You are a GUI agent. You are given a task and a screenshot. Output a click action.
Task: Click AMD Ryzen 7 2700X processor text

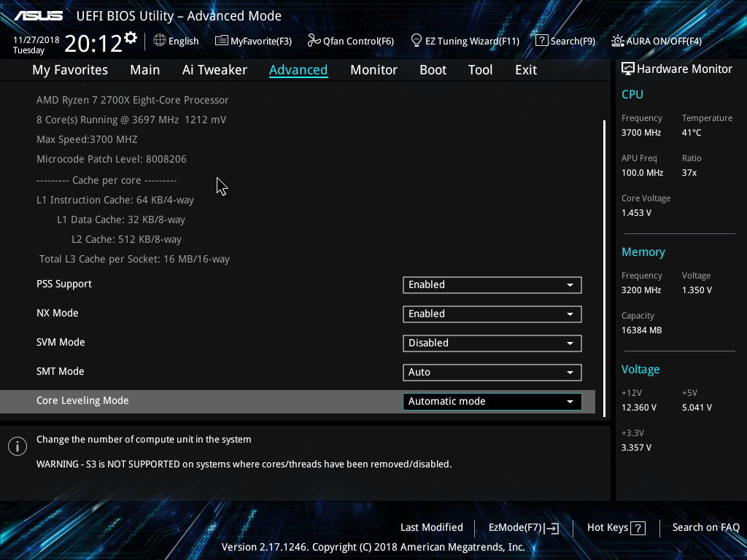tap(133, 100)
